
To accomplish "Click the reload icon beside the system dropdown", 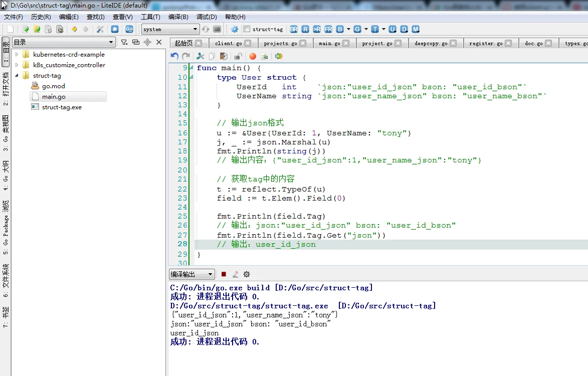I will (x=205, y=29).
